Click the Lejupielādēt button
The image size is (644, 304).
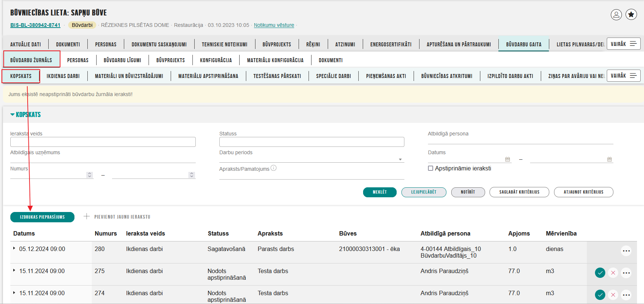(x=424, y=192)
